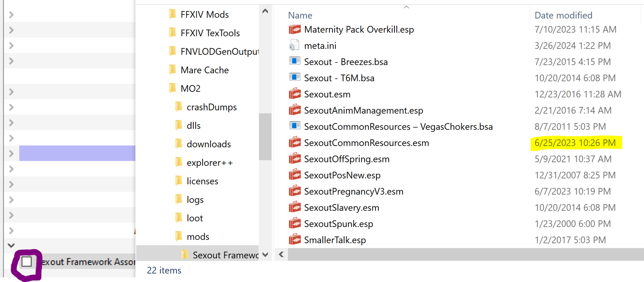Sort files by the Name column header
Image resolution: width=644 pixels, height=282 pixels.
300,15
